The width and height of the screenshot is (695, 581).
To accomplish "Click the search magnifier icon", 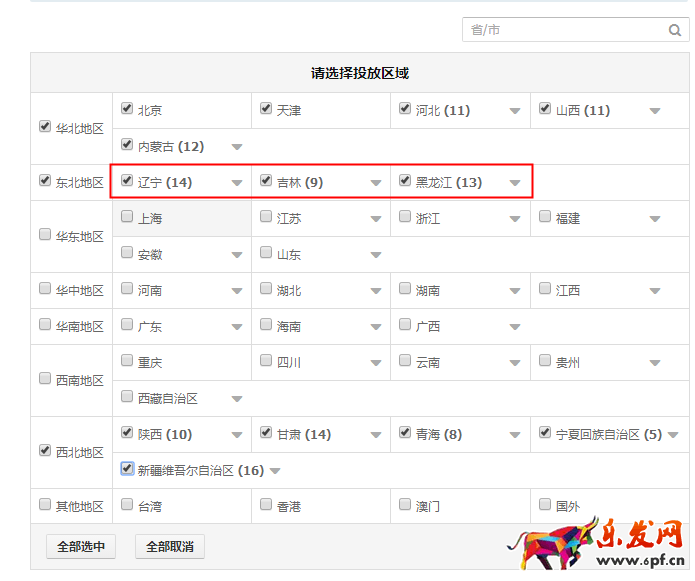I will [675, 30].
